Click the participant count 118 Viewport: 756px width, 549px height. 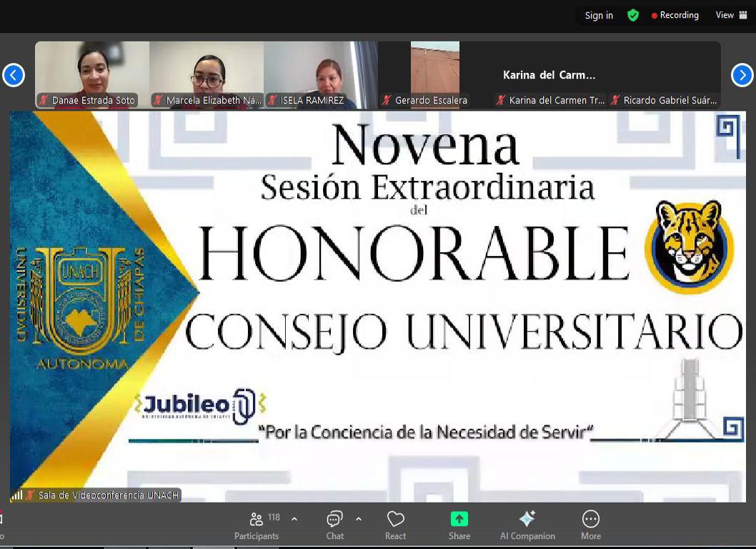click(274, 517)
